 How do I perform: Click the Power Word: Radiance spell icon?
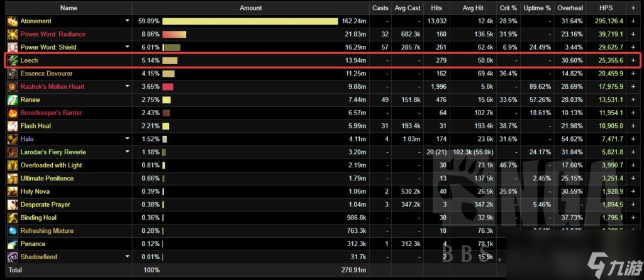tap(13, 34)
